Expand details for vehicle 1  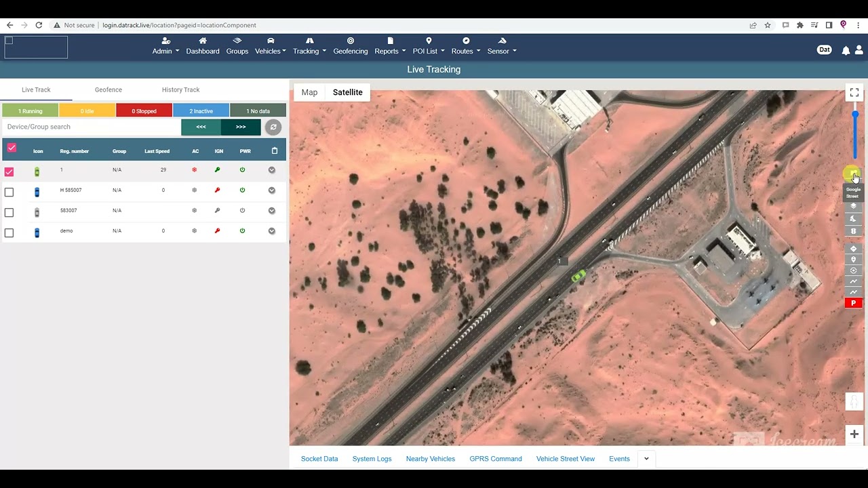pos(272,170)
